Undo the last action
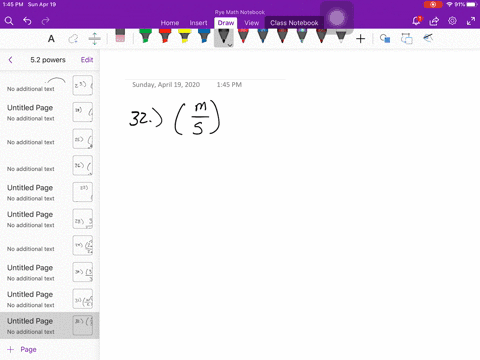 [x=27, y=21]
